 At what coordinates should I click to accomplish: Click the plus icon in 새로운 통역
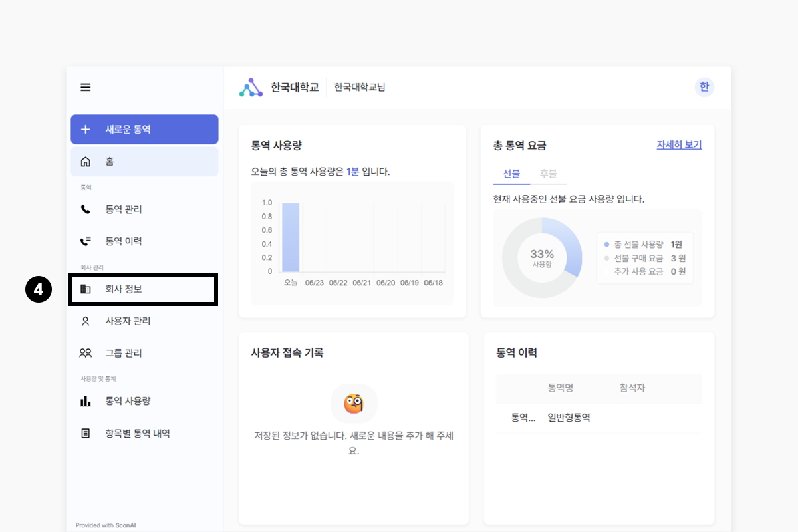click(x=85, y=129)
